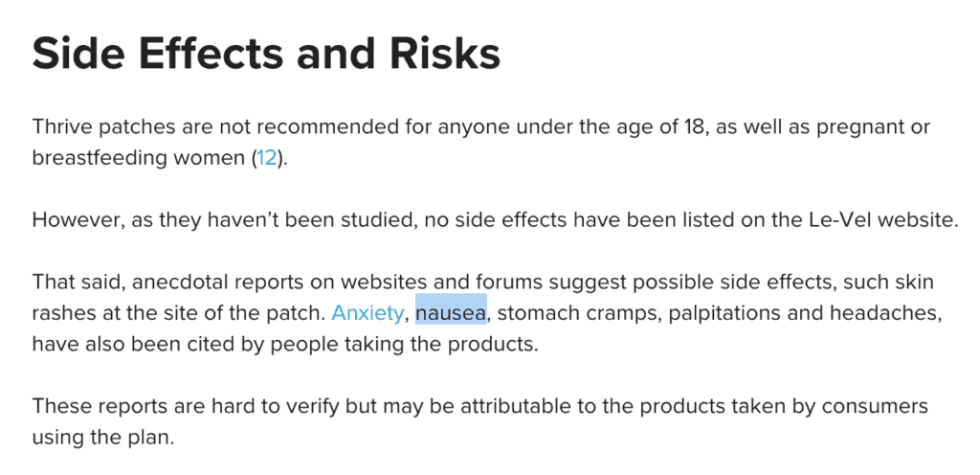Screen dimensions: 980x475
Task: Click the Side Effects and Risks heading
Action: click(266, 55)
